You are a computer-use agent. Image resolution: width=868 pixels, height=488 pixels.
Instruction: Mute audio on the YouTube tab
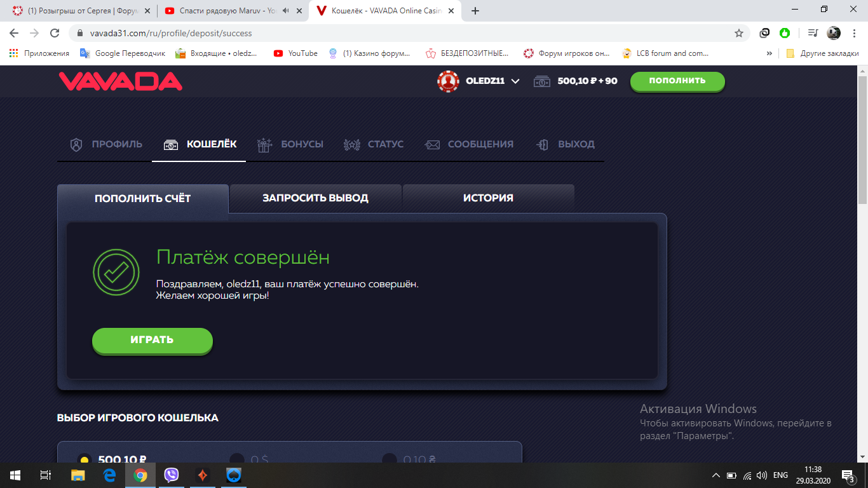pyautogui.click(x=285, y=11)
